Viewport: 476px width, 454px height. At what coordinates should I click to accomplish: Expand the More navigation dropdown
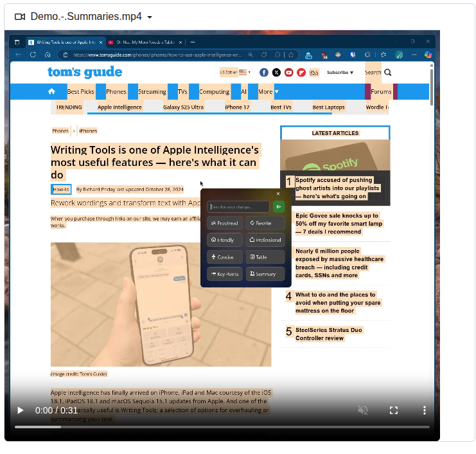269,91
